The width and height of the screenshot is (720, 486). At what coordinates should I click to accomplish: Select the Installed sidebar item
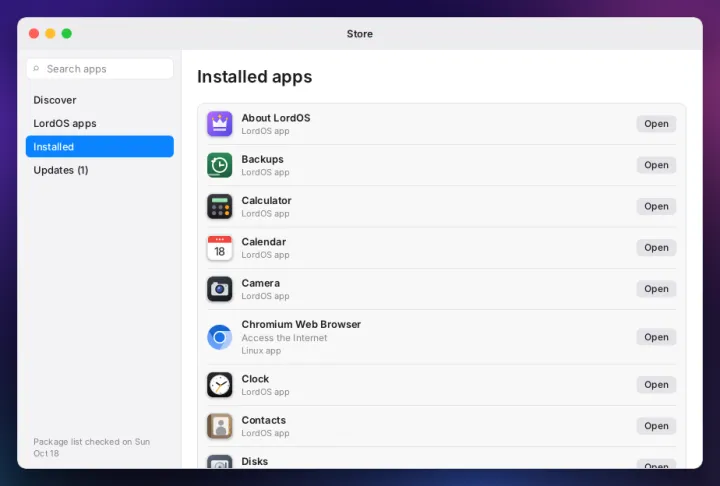[x=100, y=147]
